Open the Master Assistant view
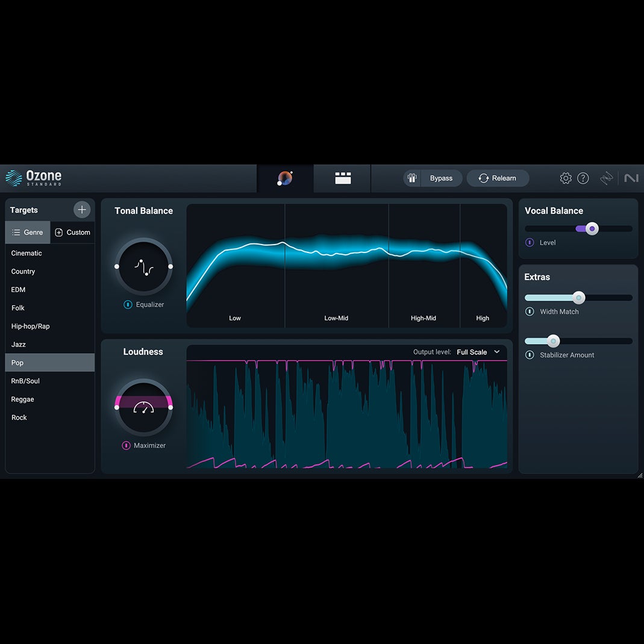The image size is (644, 644). [x=285, y=178]
